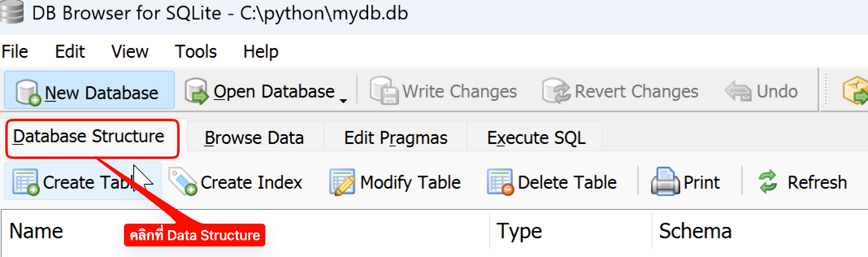Switch to the Execute SQL tab
The image size is (868, 257).
tap(536, 138)
